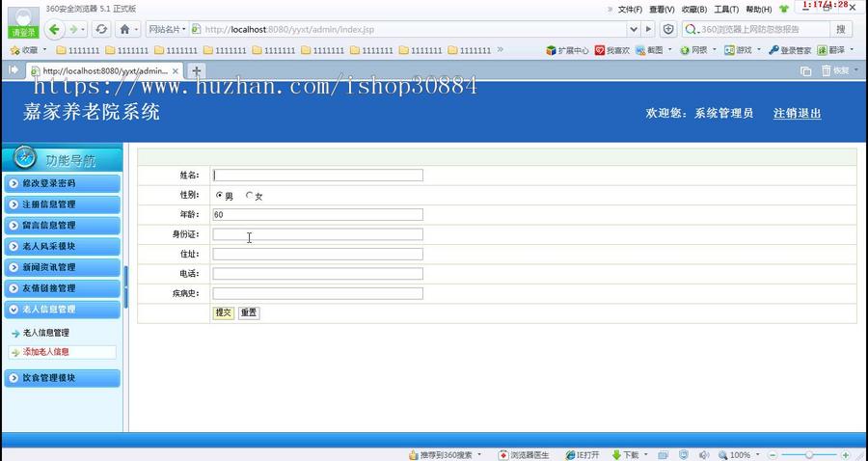Expand the 饮食管理模块 sidebar section
The width and height of the screenshot is (868, 461).
[62, 378]
